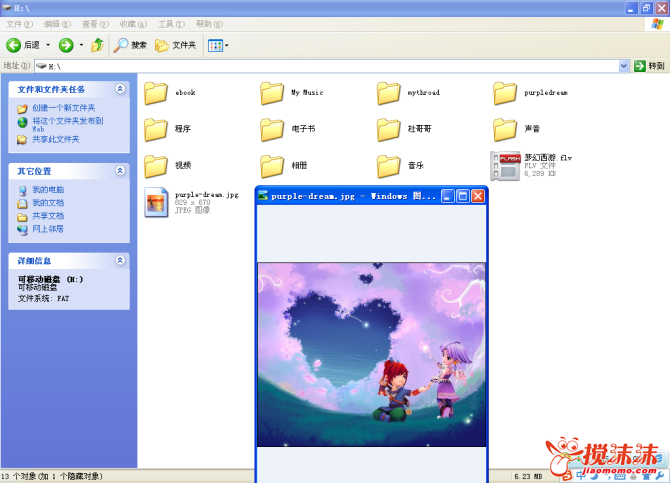Viewport: 670px width, 483px height.
Task: Open the 收藏 menu
Action: pos(133,24)
